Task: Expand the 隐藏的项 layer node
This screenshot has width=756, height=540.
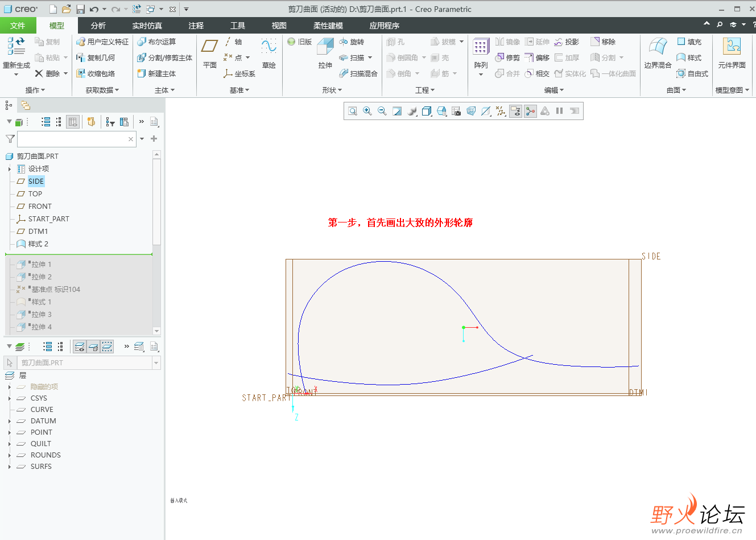Action: 10,387
